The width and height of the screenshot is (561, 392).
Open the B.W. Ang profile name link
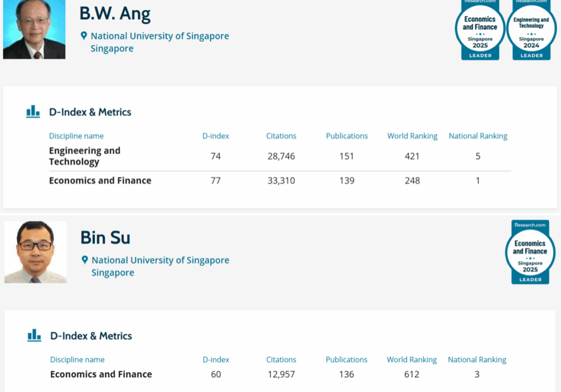115,14
